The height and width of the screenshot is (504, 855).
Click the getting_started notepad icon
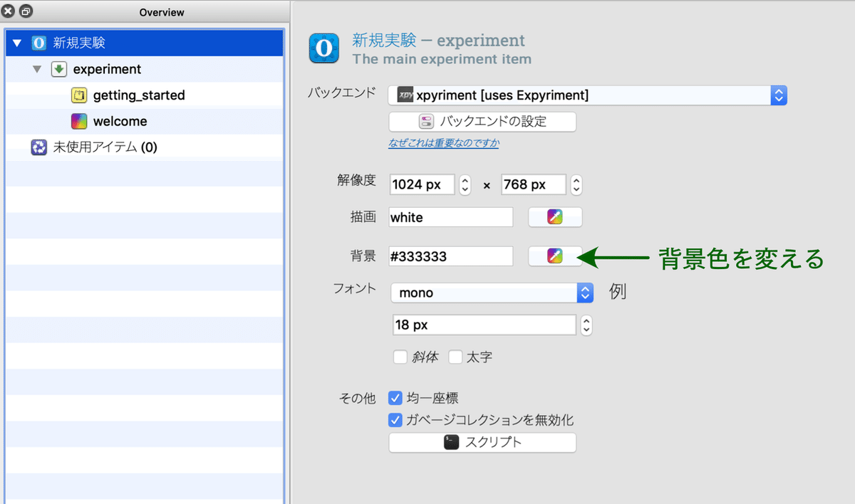pyautogui.click(x=80, y=95)
